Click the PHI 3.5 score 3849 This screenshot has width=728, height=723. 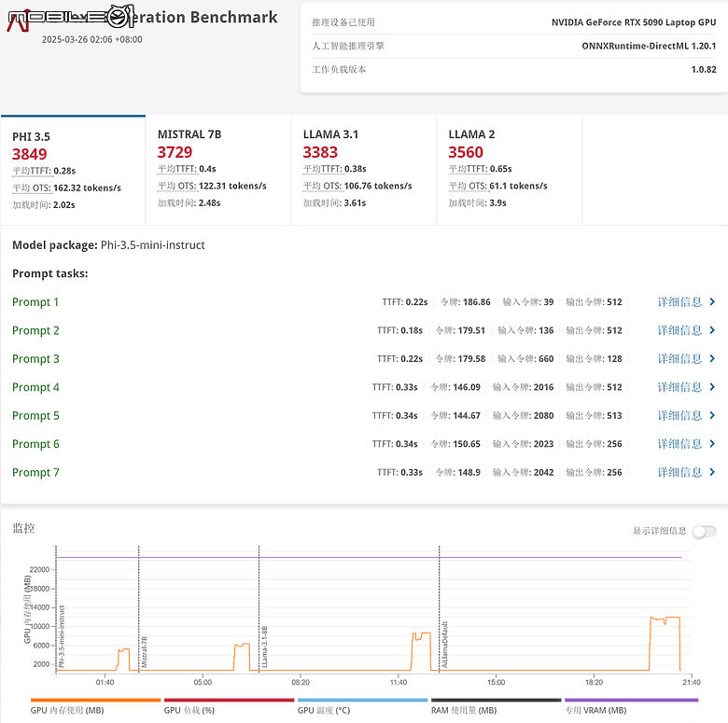[x=30, y=154]
